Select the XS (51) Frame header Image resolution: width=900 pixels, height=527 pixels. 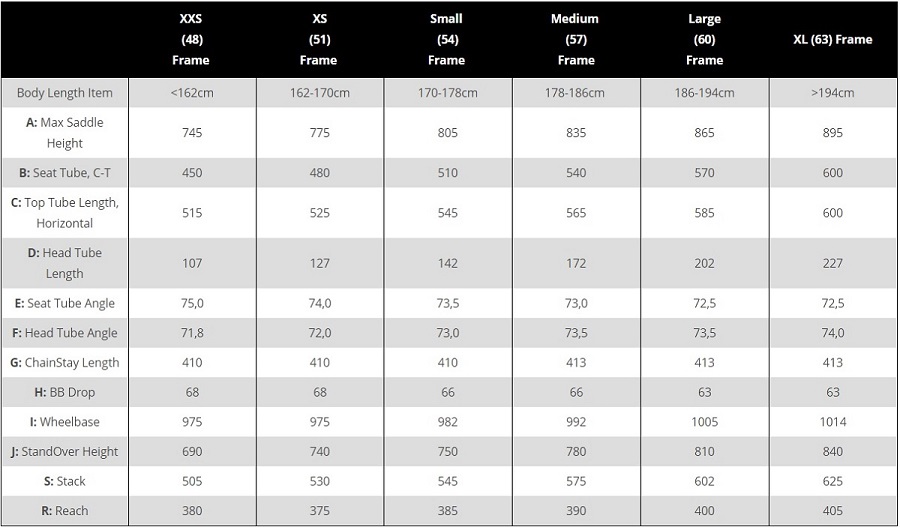click(x=319, y=40)
